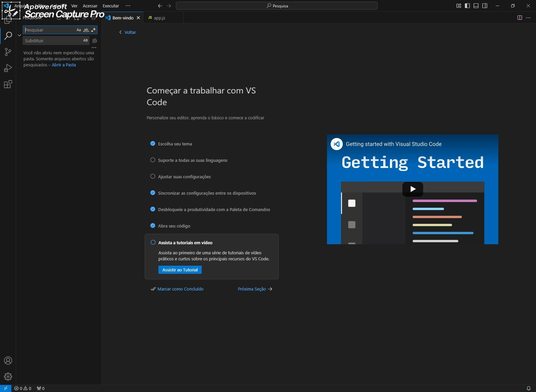Toggle Preserve Case in replace box
The width and height of the screenshot is (536, 392).
[85, 41]
